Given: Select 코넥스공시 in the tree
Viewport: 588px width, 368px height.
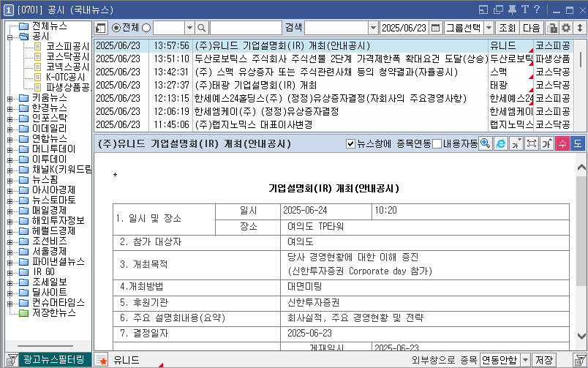Looking at the screenshot, I should [x=67, y=67].
